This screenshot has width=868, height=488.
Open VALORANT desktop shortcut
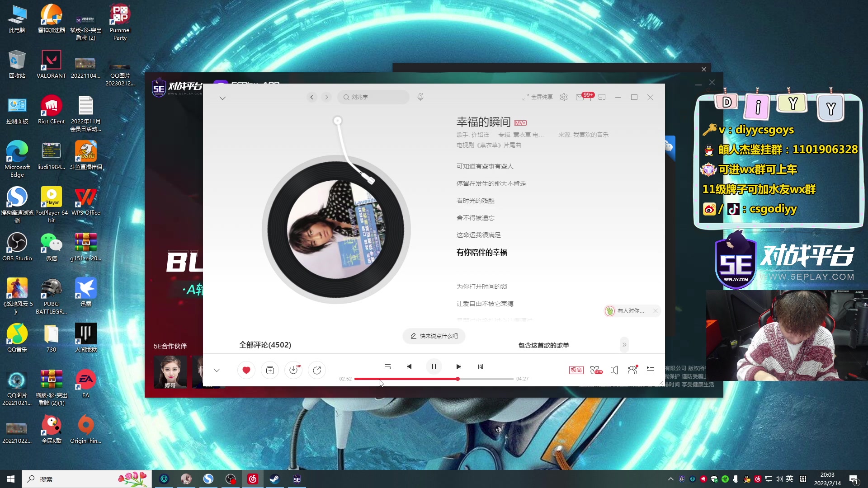pos(51,65)
